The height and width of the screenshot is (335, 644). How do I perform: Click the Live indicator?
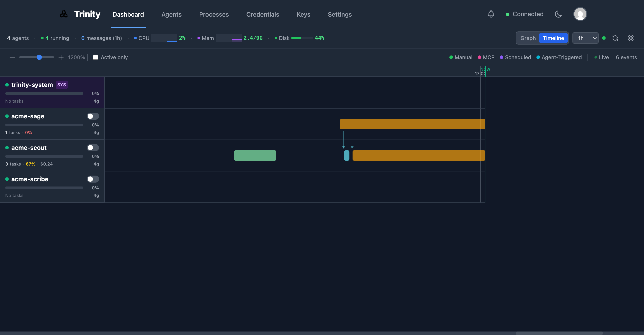pos(602,57)
